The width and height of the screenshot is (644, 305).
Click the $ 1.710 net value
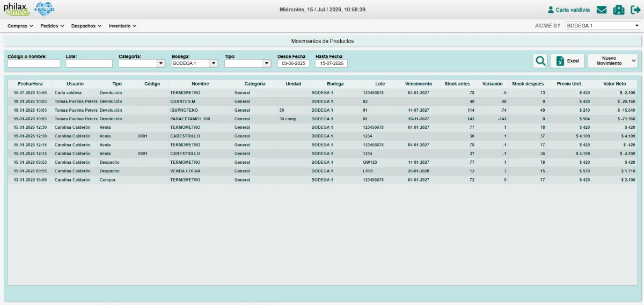click(x=627, y=171)
